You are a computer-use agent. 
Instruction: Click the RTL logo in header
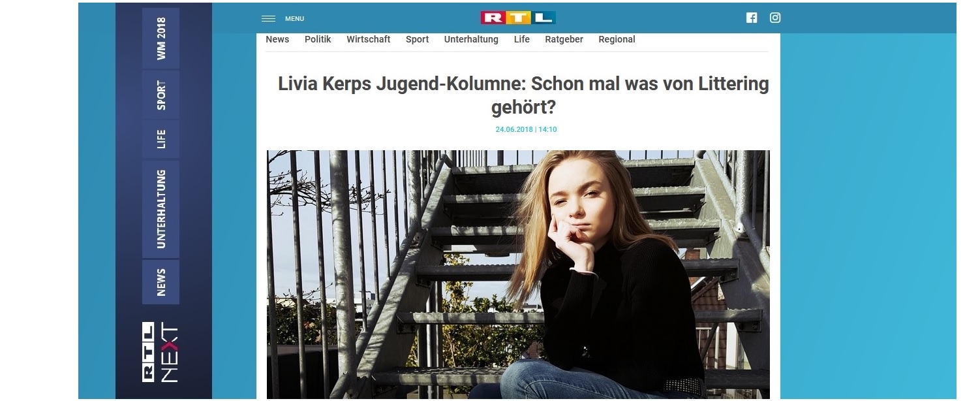coord(518,18)
